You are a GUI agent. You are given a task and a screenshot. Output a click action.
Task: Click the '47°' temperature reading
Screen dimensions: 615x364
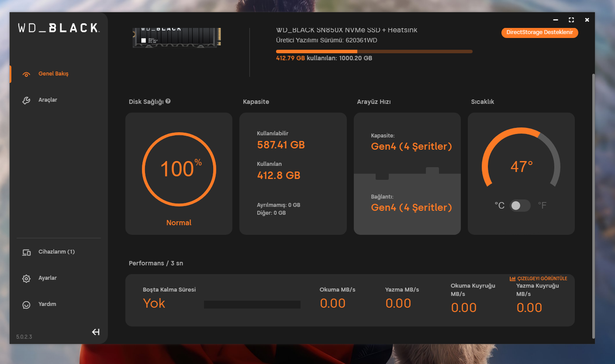(x=522, y=167)
